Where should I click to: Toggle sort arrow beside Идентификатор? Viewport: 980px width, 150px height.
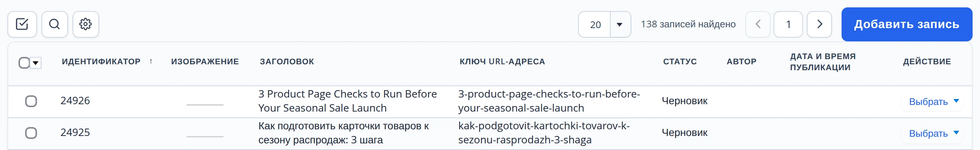[x=151, y=62]
